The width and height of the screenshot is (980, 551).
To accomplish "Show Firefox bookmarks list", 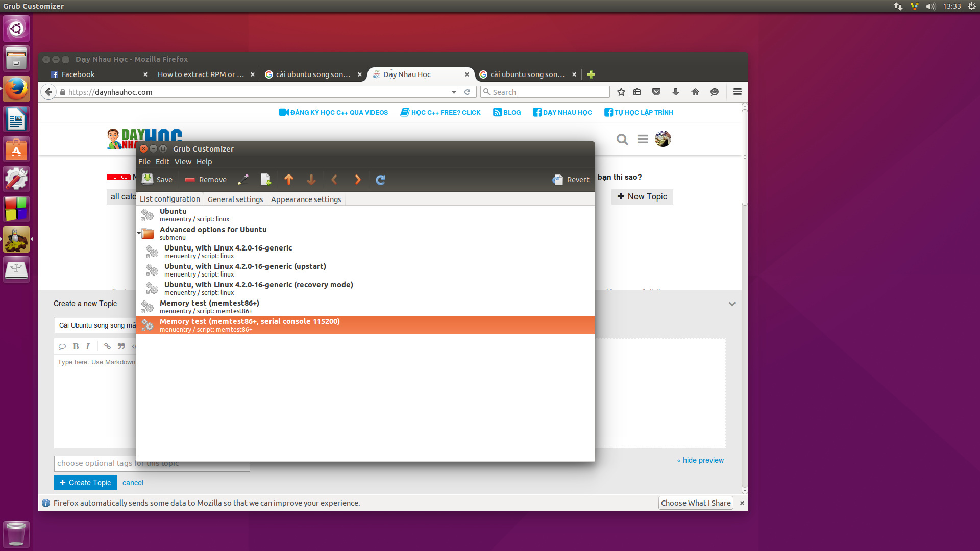I will coord(637,92).
